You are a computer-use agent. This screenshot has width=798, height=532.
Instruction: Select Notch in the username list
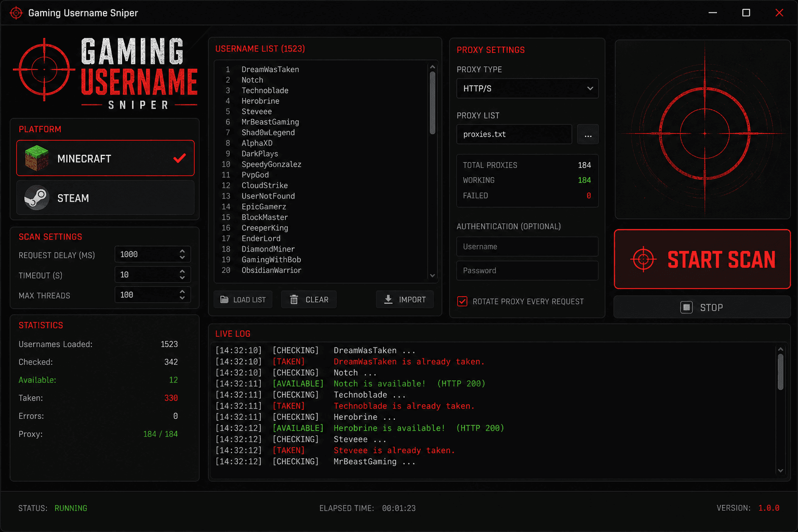click(x=252, y=80)
